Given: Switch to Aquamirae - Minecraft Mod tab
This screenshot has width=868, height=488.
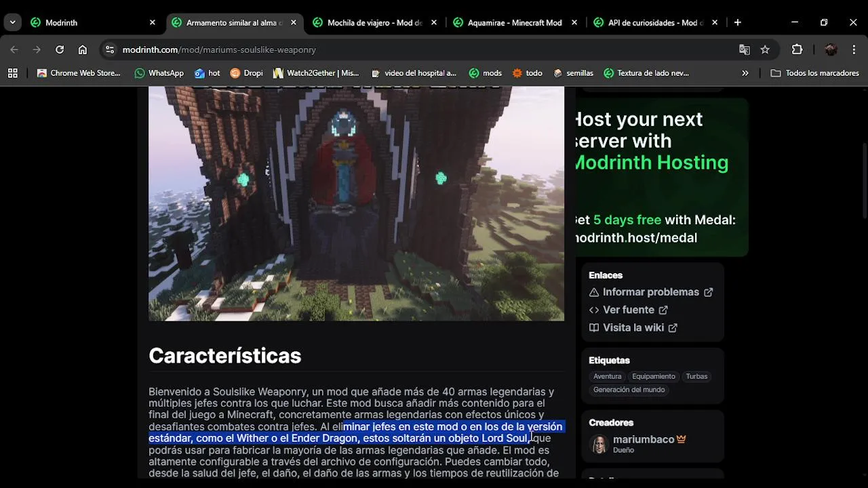Looking at the screenshot, I should point(515,22).
